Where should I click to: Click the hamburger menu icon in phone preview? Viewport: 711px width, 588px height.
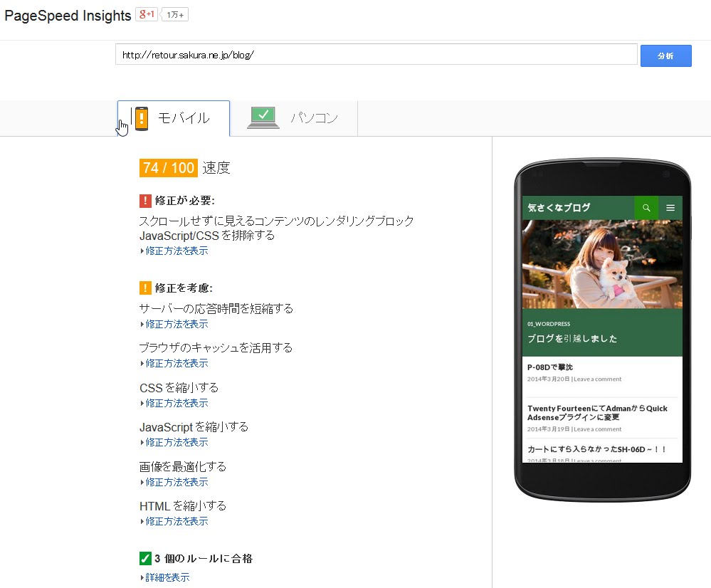[670, 208]
